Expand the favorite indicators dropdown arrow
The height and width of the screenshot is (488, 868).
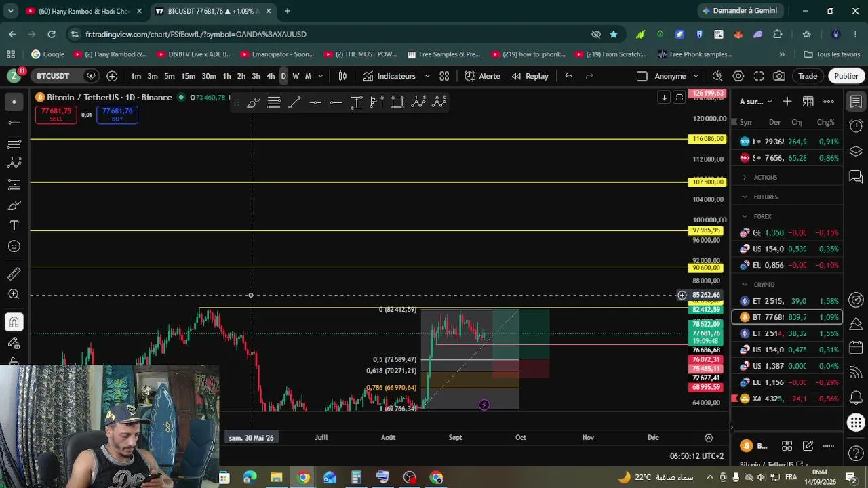(x=427, y=76)
